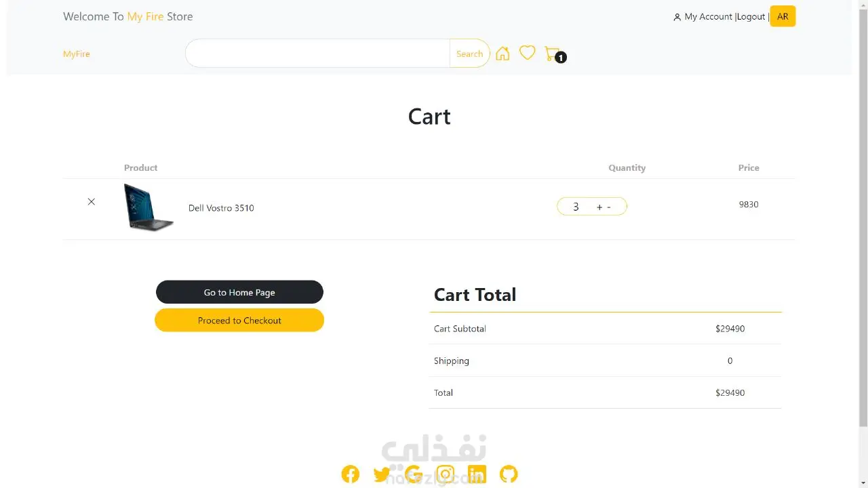Open the shopping cart icon

click(x=553, y=54)
